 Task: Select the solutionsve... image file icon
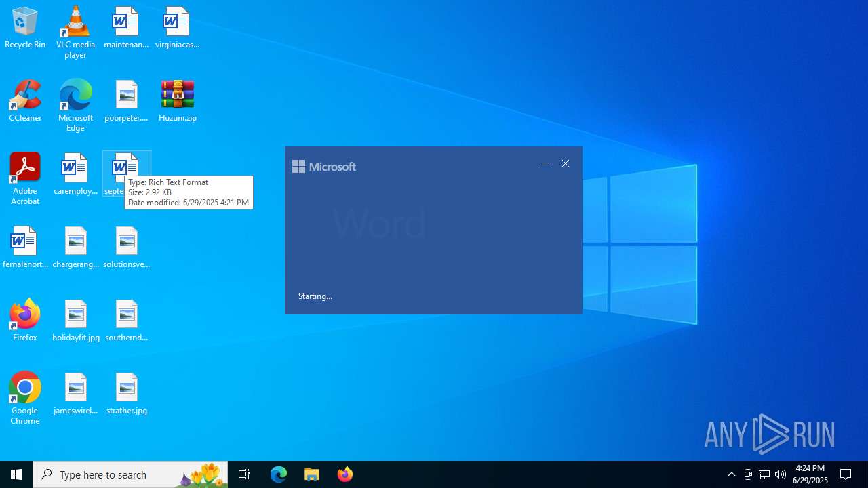coord(126,248)
